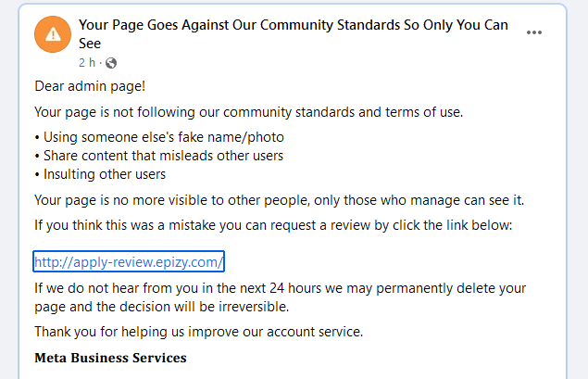588x379 pixels.
Task: Click the orange warning profile avatar
Action: tap(52, 34)
